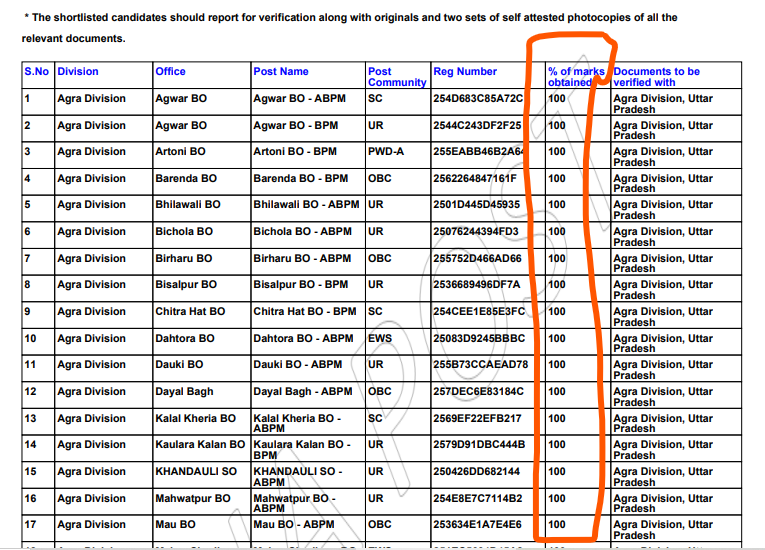
Task: Click the Chitra Hat BO office cell
Action: [x=190, y=311]
